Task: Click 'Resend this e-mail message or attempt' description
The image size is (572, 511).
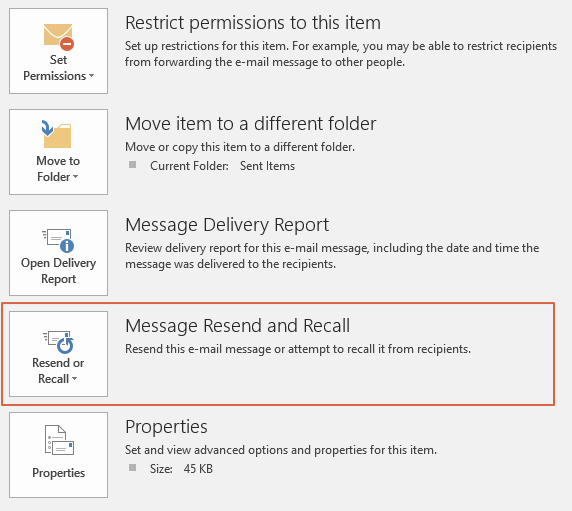Action: 298,349
